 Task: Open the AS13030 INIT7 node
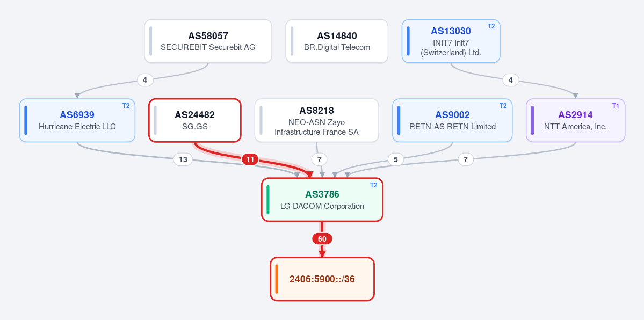(451, 41)
